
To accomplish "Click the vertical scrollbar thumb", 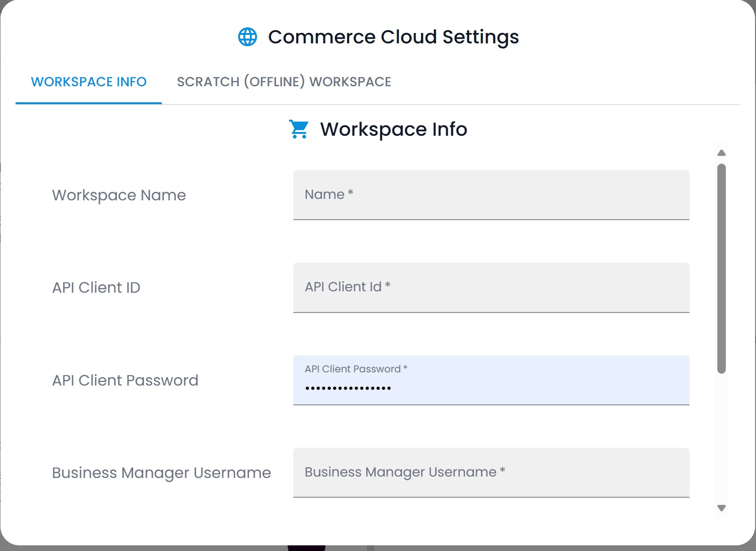I will (x=721, y=269).
